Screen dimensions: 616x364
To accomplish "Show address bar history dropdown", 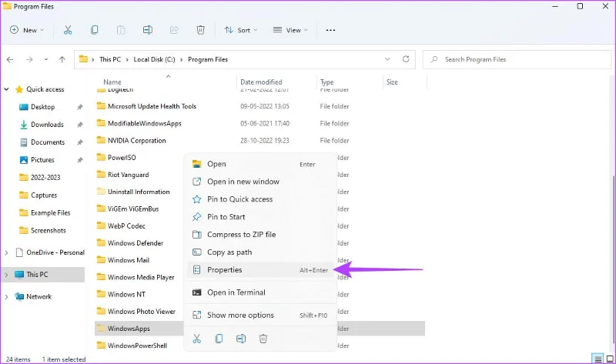I will click(x=387, y=59).
